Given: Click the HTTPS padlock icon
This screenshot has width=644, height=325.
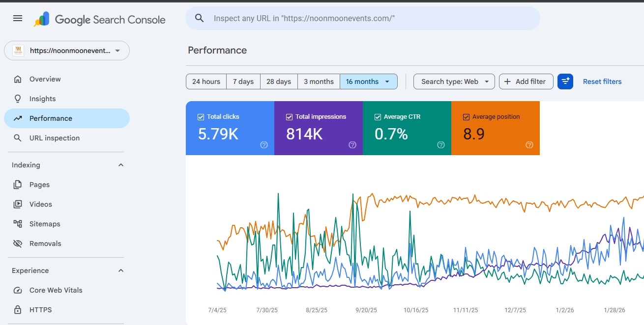Looking at the screenshot, I should [18, 310].
